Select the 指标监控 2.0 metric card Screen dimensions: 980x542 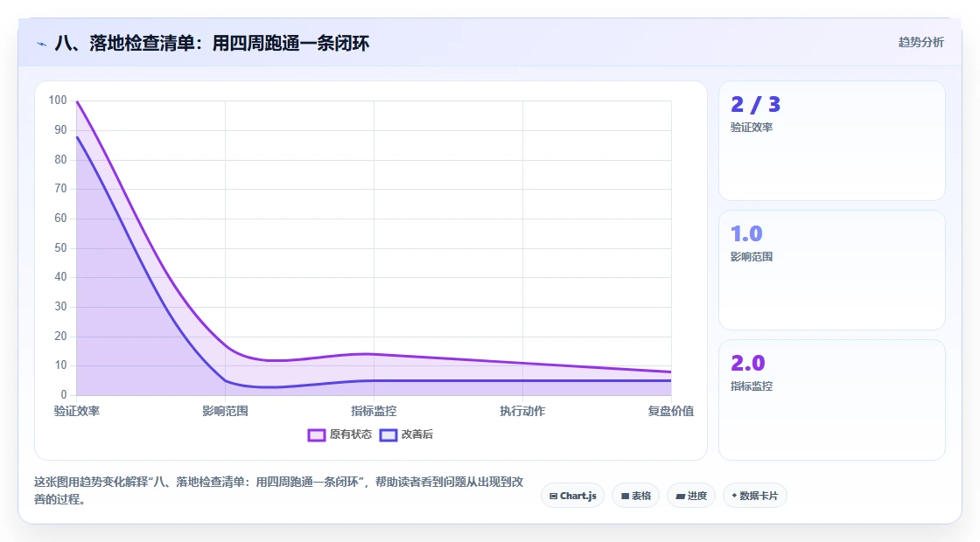(x=832, y=400)
